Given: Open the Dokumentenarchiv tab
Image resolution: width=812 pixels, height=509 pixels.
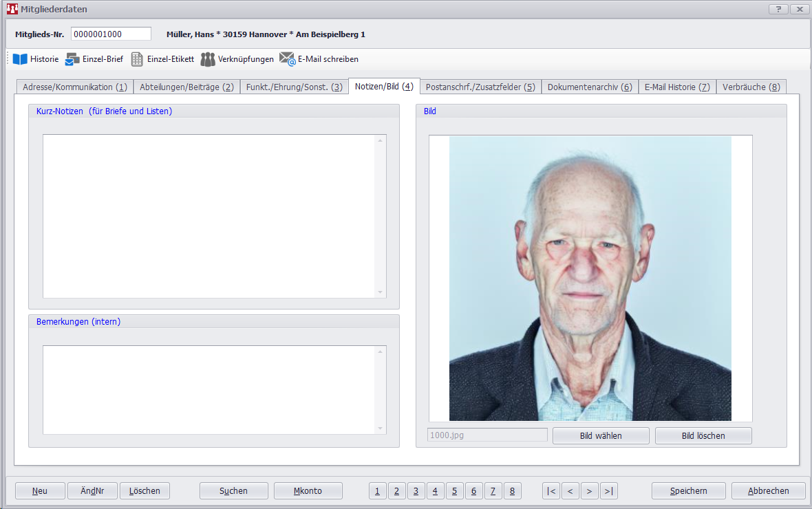Looking at the screenshot, I should tap(590, 87).
